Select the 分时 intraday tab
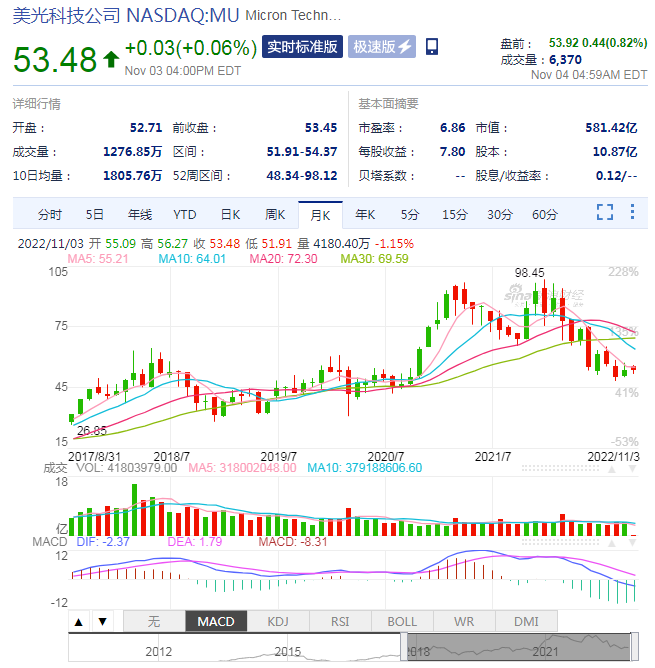This screenshot has height=668, width=655. [x=50, y=215]
